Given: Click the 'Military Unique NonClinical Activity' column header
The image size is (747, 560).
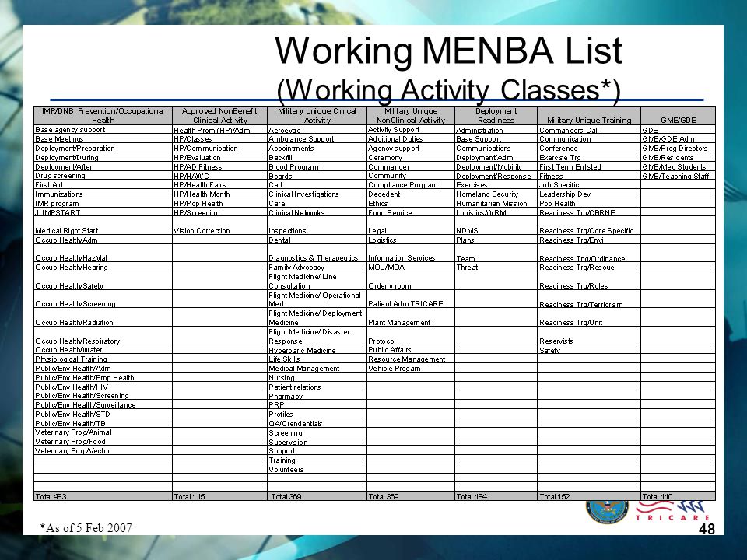Looking at the screenshot, I should (x=411, y=116).
